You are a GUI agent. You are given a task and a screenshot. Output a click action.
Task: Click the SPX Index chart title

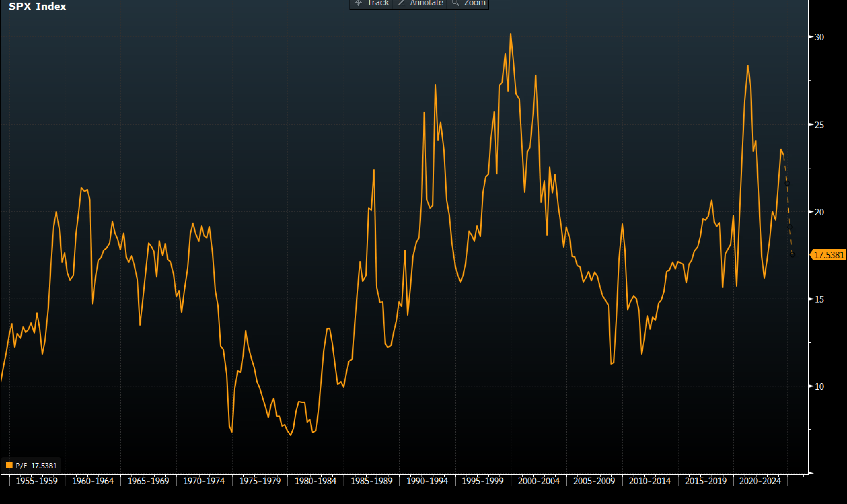coord(37,7)
